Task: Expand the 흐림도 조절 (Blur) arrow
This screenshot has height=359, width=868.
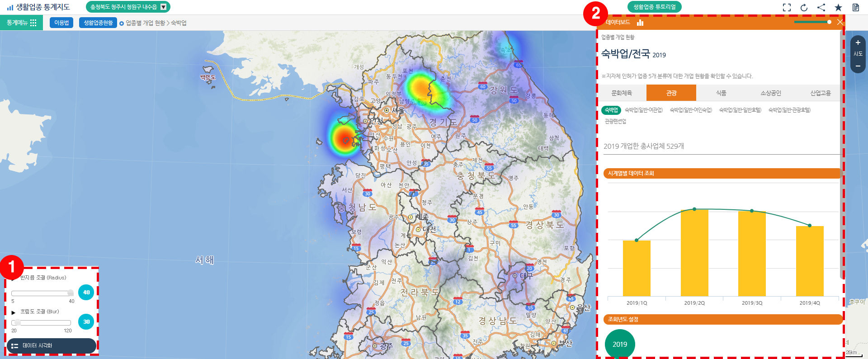Action: [14, 312]
